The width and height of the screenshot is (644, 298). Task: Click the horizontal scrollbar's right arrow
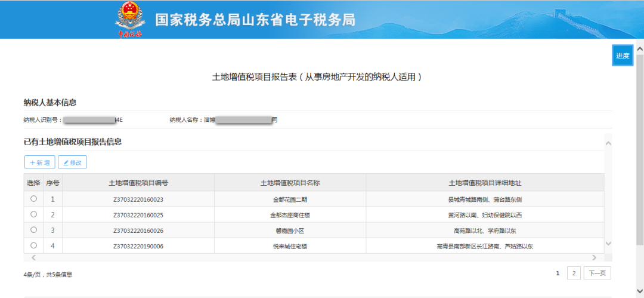pos(594,257)
